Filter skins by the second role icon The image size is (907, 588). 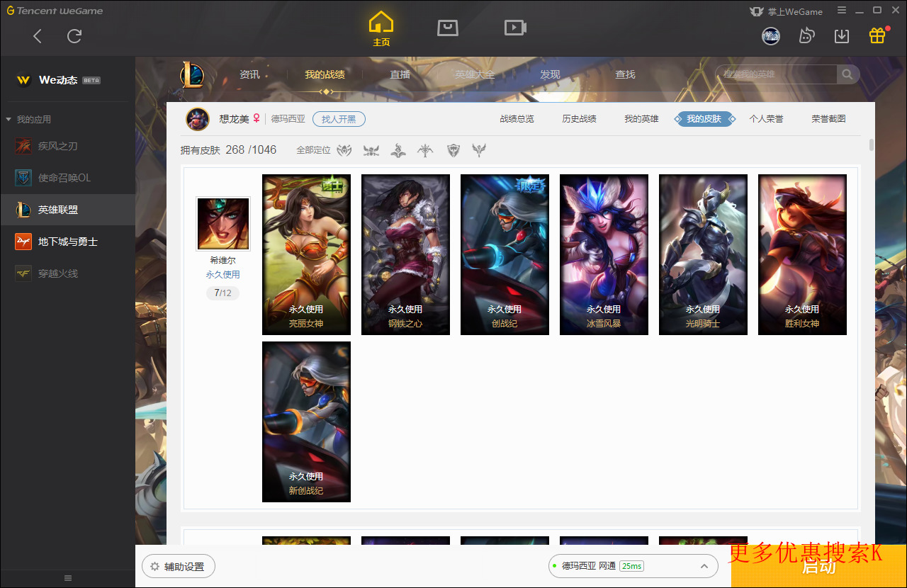(x=371, y=150)
